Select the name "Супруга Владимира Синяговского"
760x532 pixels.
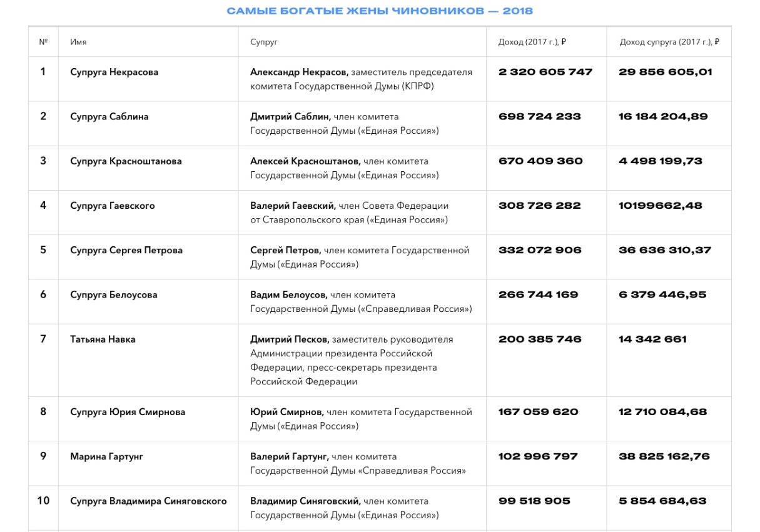[148, 501]
